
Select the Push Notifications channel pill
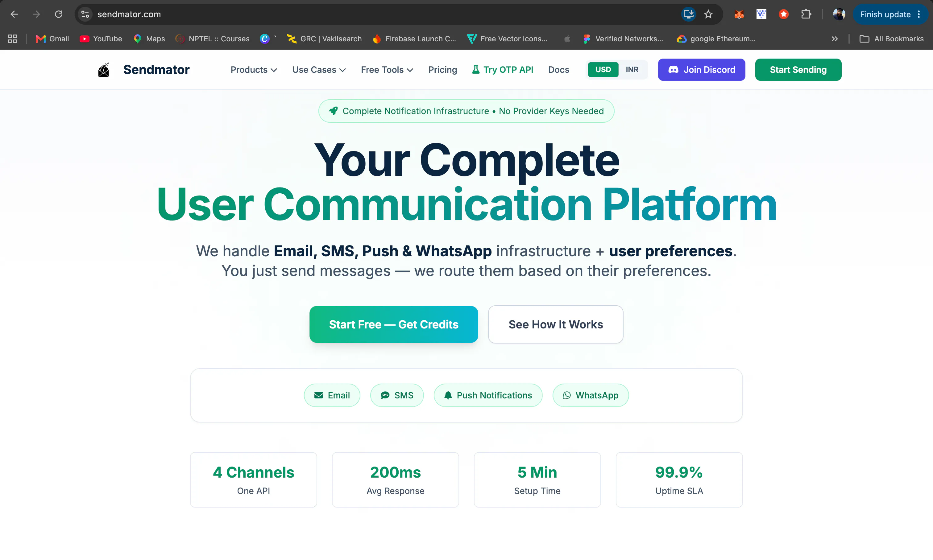tap(488, 395)
